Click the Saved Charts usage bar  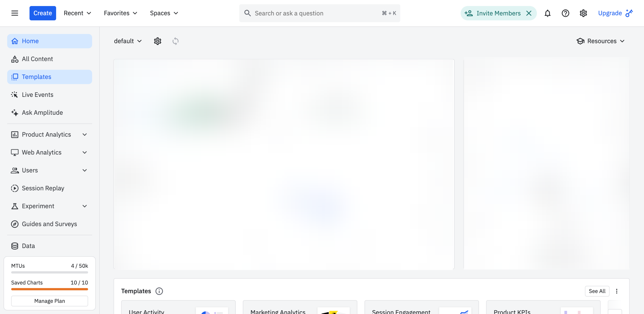click(x=50, y=289)
